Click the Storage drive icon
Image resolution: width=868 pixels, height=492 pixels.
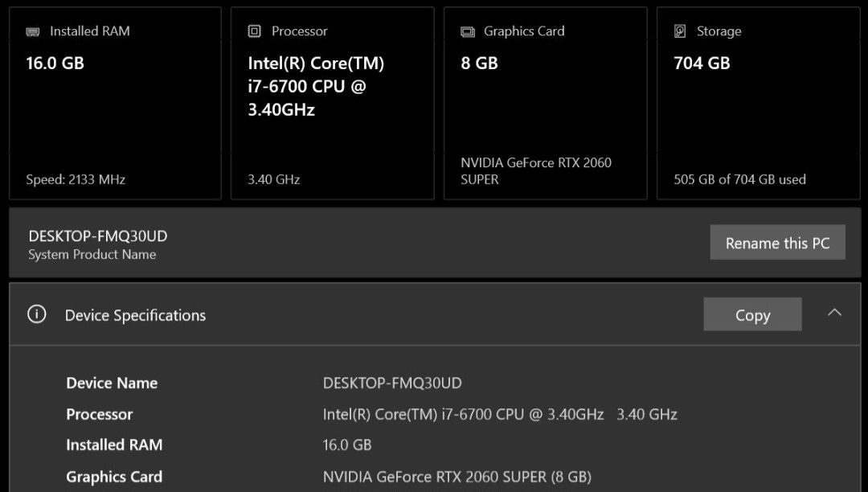pos(680,30)
